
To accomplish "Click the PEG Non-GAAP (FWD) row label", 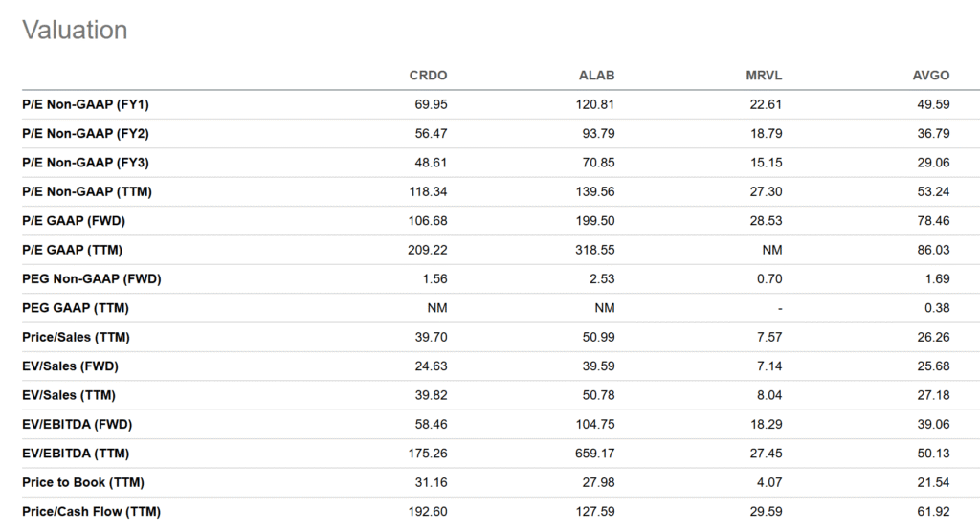I will point(91,279).
